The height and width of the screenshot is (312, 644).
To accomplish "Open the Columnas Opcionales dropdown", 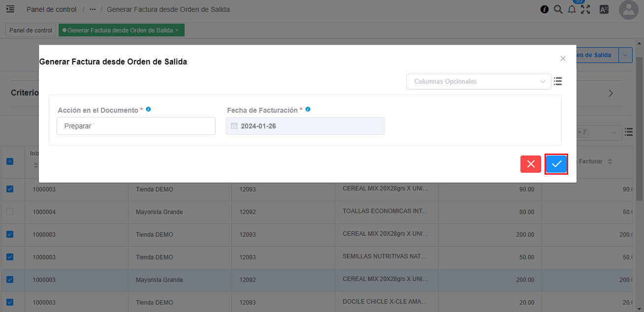I will (478, 82).
